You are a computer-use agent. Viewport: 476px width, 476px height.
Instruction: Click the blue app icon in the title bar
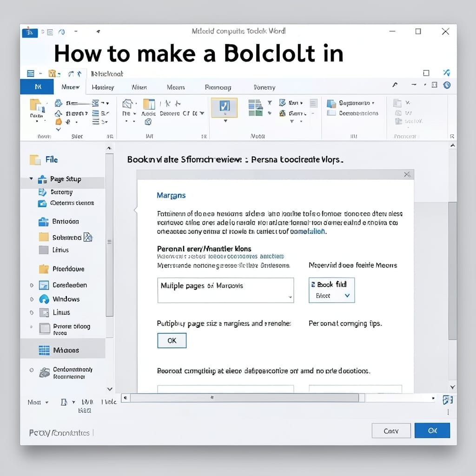[x=30, y=32]
